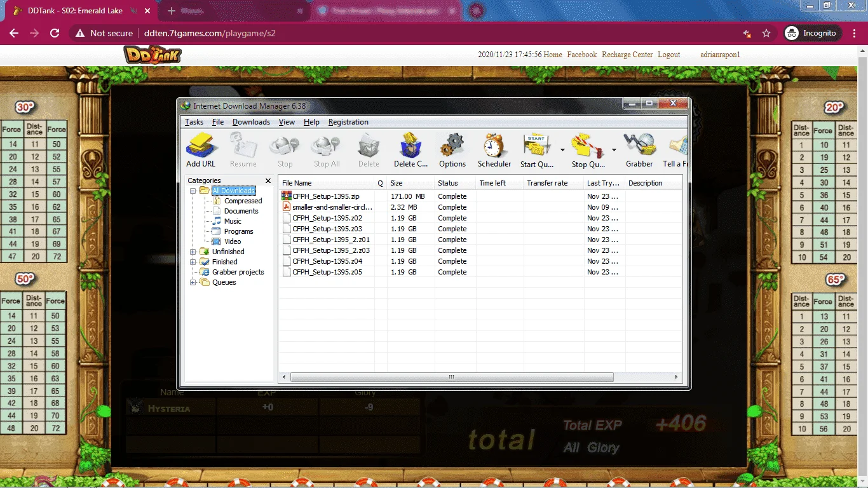Click the Delete toolbar icon
This screenshot has width=868, height=488.
pyautogui.click(x=369, y=151)
